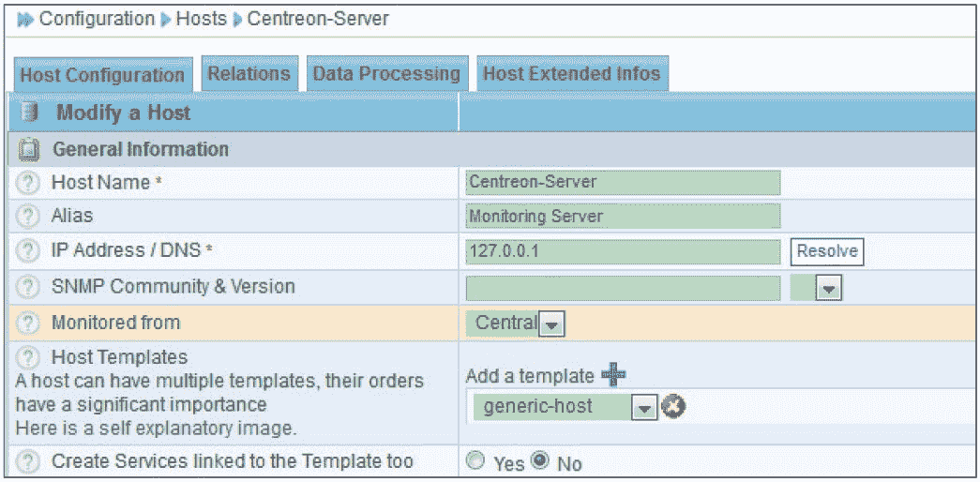980x482 pixels.
Task: Remove the generic-host template with the X icon
Action: (x=673, y=408)
